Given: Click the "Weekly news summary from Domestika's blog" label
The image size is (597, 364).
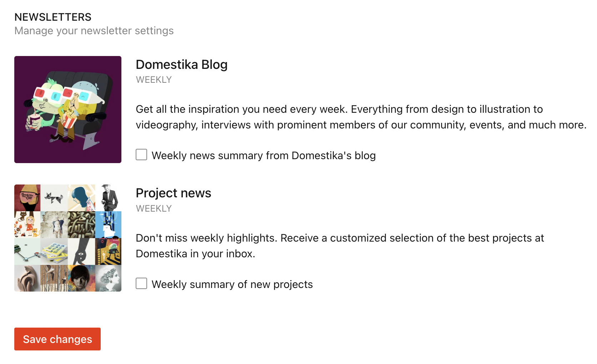Looking at the screenshot, I should coord(264,156).
